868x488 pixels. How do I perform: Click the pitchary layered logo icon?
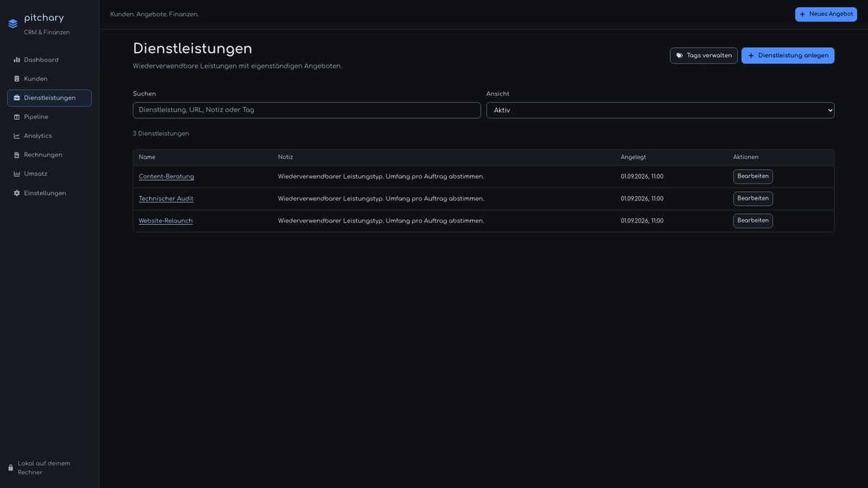[13, 24]
